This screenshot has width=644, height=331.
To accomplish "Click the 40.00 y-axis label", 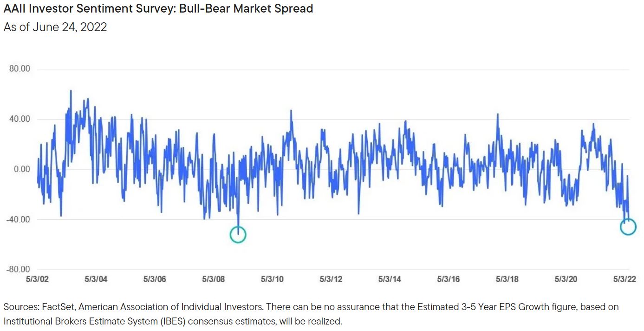I will (20, 119).
